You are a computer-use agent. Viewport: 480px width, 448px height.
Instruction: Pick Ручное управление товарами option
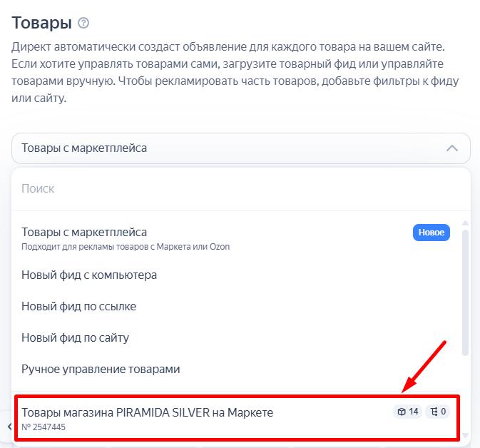101,369
